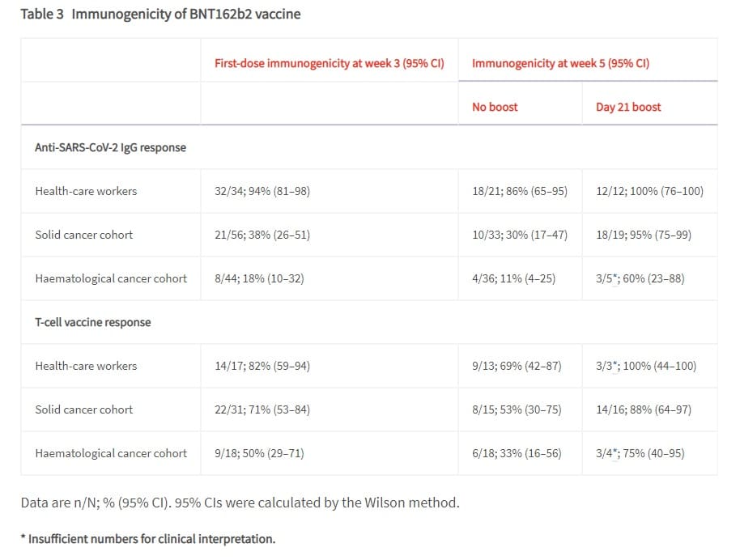Click the Insufficient numbers for clinical interpretation footnote
Screen dimensions: 740x560
coord(148,539)
